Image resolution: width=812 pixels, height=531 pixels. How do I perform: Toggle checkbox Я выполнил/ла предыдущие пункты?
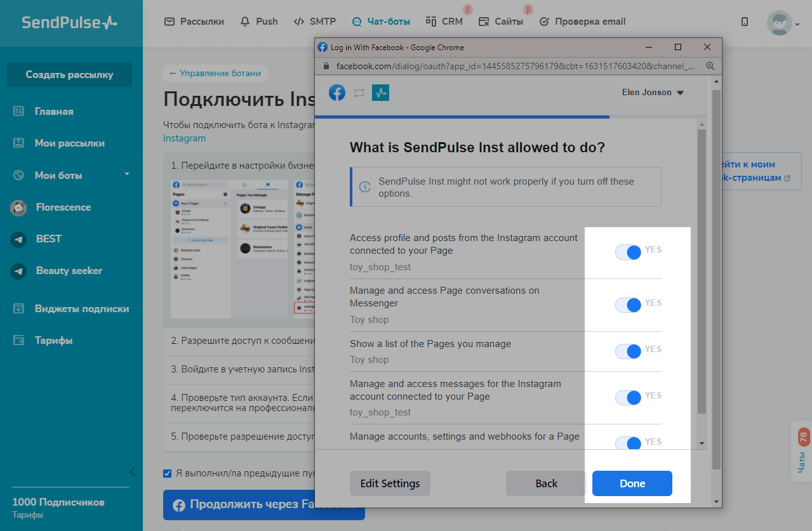tap(168, 473)
